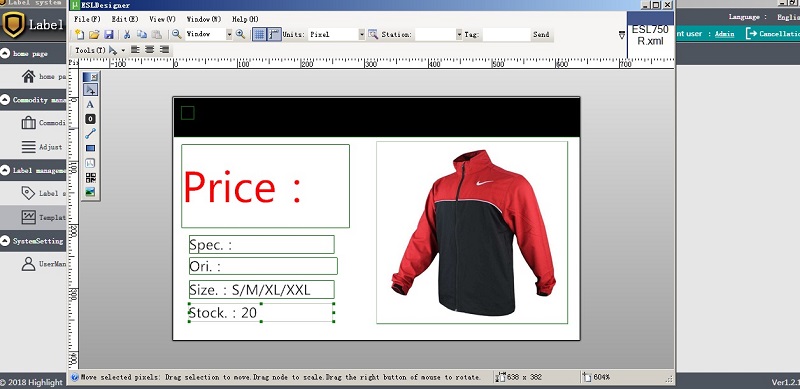Select the QR code tool
This screenshot has width=800, height=389.
click(90, 178)
